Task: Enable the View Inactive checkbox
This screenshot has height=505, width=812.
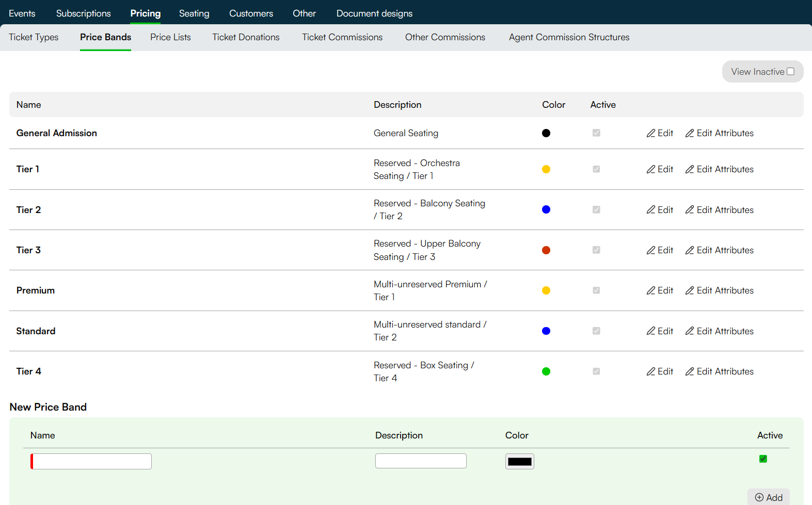Action: (x=790, y=72)
